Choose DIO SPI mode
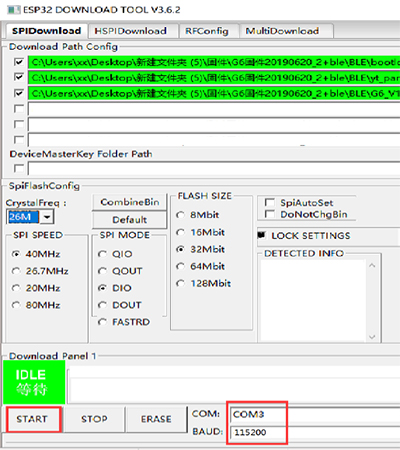This screenshot has height=450, width=400. (x=115, y=288)
